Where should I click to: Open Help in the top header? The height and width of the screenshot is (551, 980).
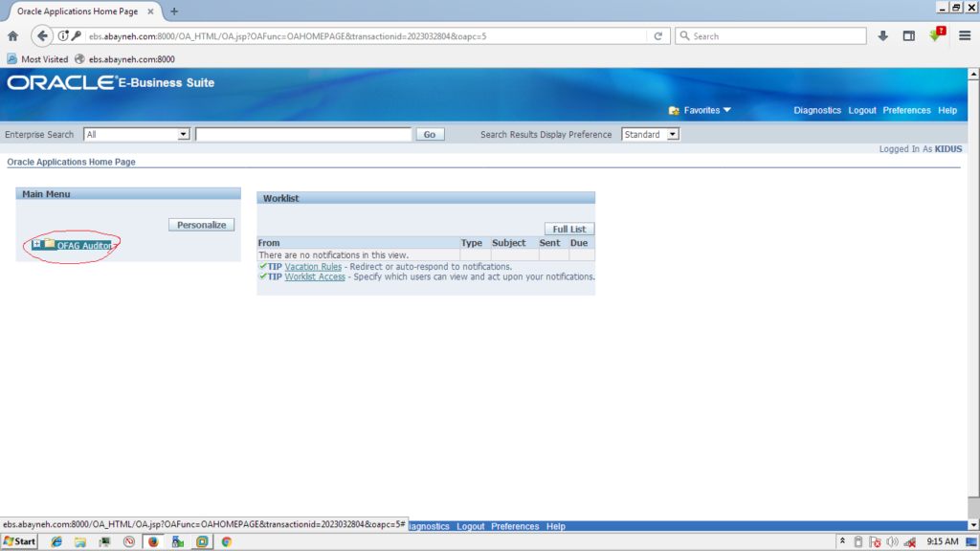[947, 110]
